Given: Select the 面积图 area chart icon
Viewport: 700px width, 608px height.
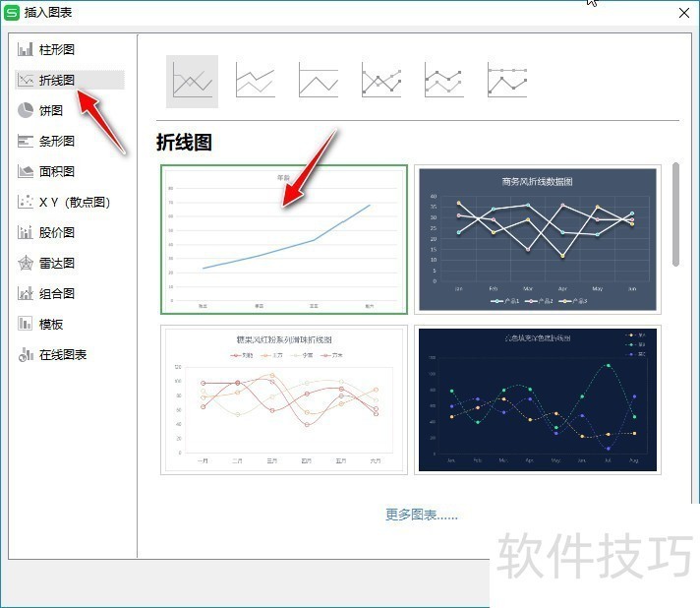Looking at the screenshot, I should pos(25,171).
